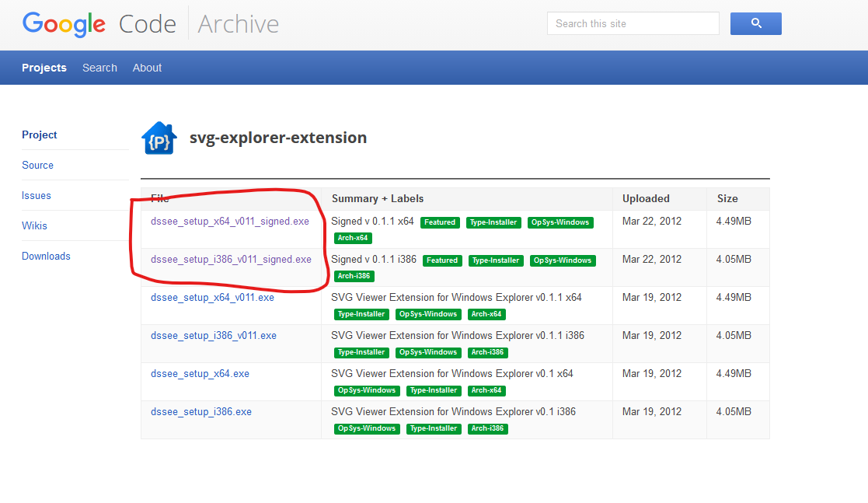Click OpSys-Windows label in Signed i386 row
Viewport: 868px width, 503px height.
563,260
